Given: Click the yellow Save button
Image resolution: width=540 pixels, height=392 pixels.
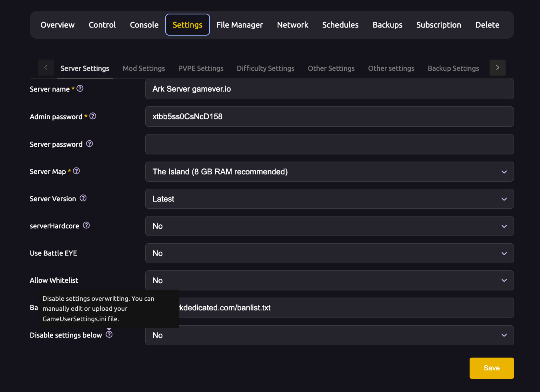Looking at the screenshot, I should pyautogui.click(x=492, y=368).
